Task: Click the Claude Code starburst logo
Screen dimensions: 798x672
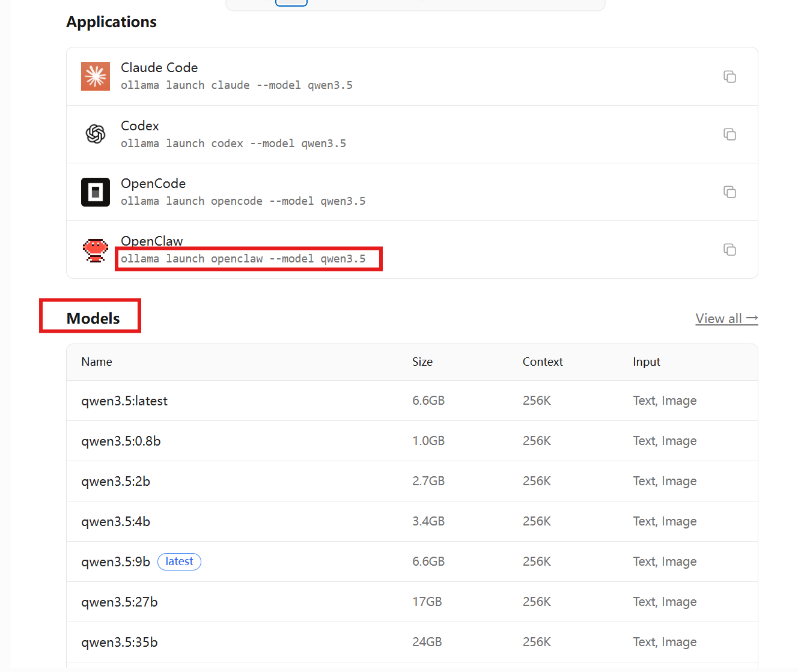Action: point(96,76)
